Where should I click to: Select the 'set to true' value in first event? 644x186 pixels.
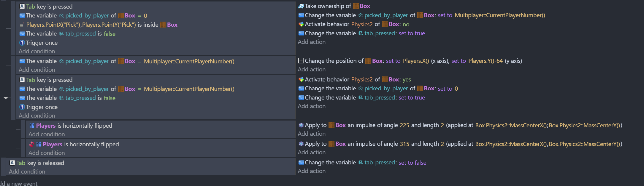point(412,33)
